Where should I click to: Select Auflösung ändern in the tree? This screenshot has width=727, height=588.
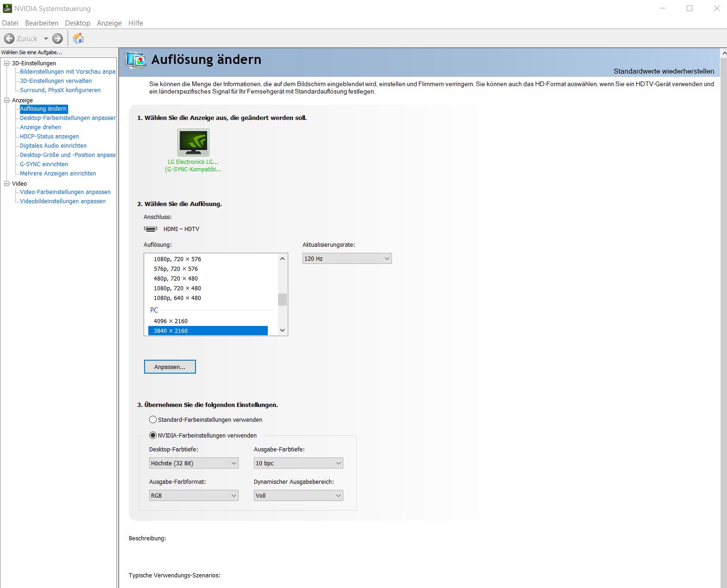click(44, 109)
